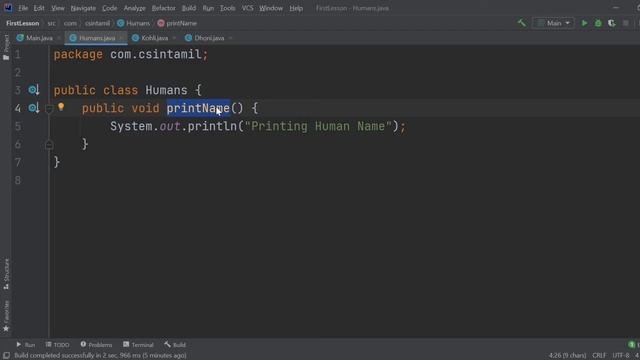Screen dimensions: 640x360
Task: Close the Humans.java tab
Action: point(122,38)
